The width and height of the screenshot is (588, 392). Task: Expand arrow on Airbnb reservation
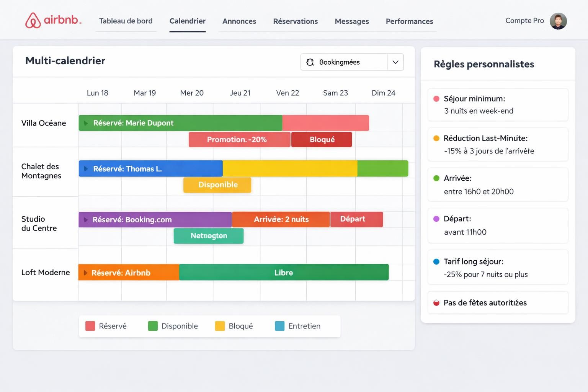(85, 273)
